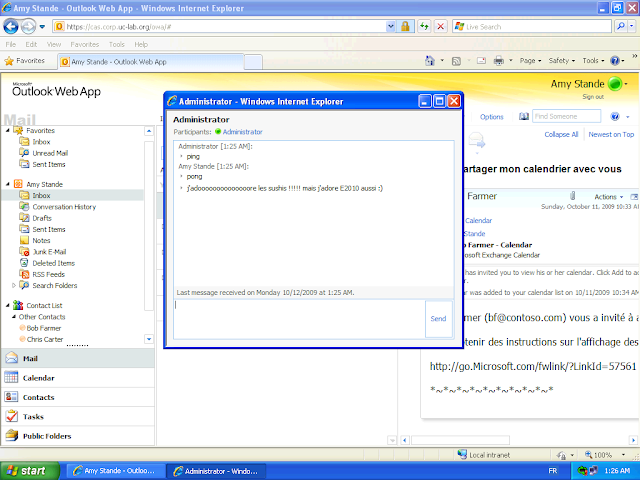Viewport: 640px width, 480px height.
Task: Open the Tools dropdown in command bar
Action: click(593, 60)
